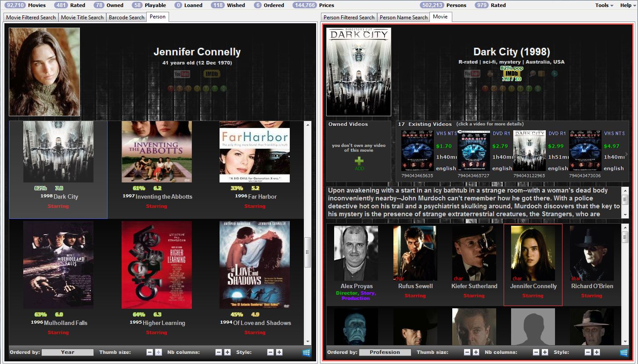
Task: Select the Far Harbor movie poster
Action: pyautogui.click(x=255, y=152)
